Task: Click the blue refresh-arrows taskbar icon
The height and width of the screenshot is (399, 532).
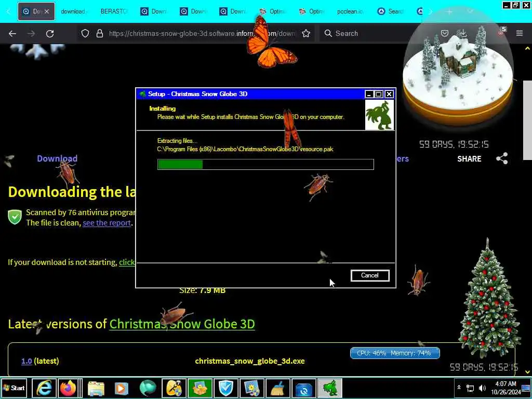Action: tap(304, 388)
